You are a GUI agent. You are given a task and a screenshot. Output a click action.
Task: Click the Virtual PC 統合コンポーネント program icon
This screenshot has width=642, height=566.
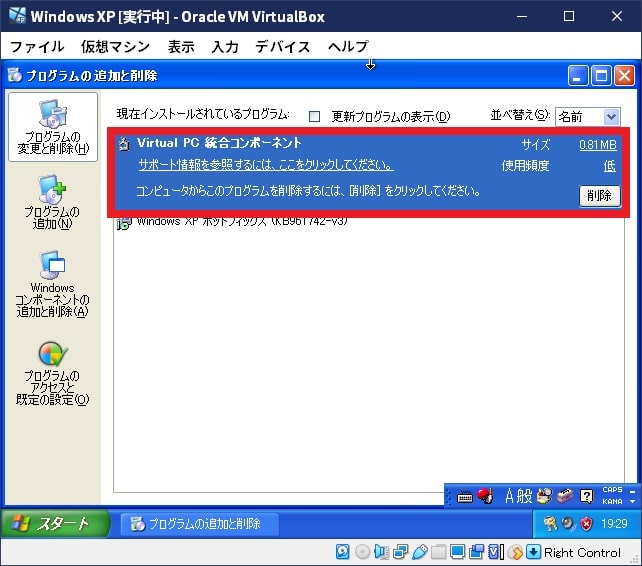click(x=124, y=144)
